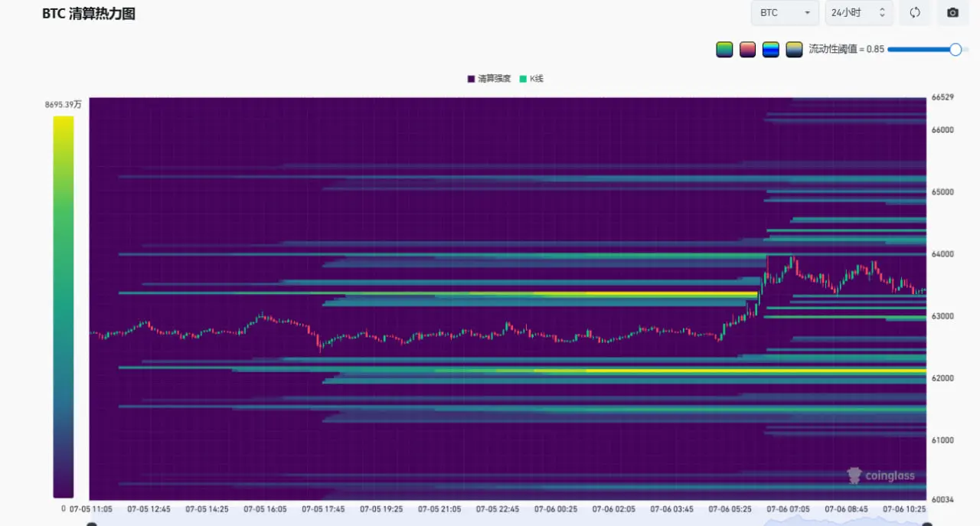The height and width of the screenshot is (526, 980).
Task: Apply the pink-to-purple color theme
Action: pyautogui.click(x=747, y=49)
